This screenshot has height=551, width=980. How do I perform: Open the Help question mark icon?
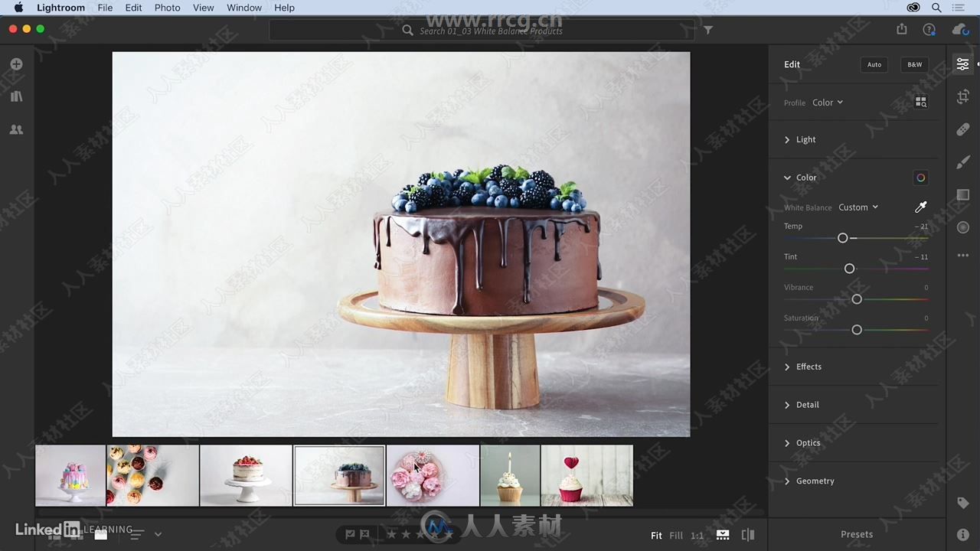coord(929,30)
